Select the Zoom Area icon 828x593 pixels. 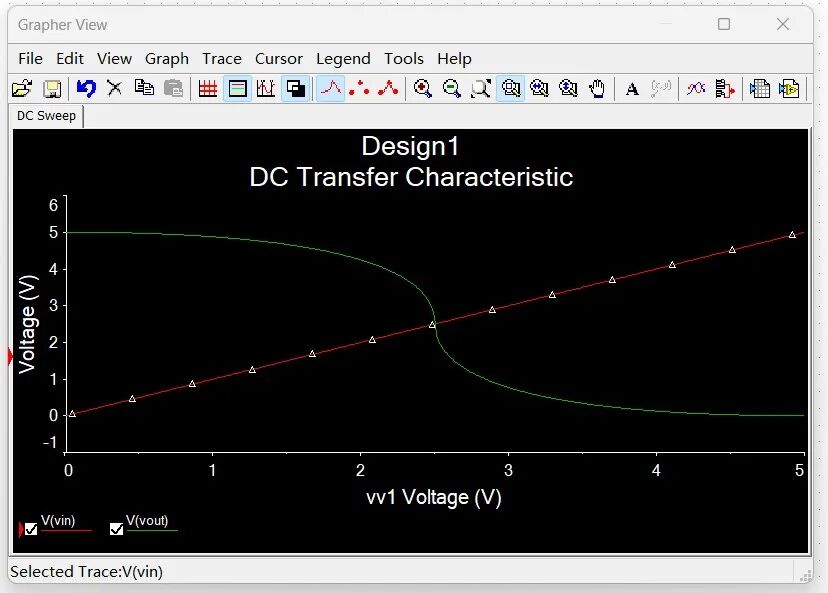point(511,89)
